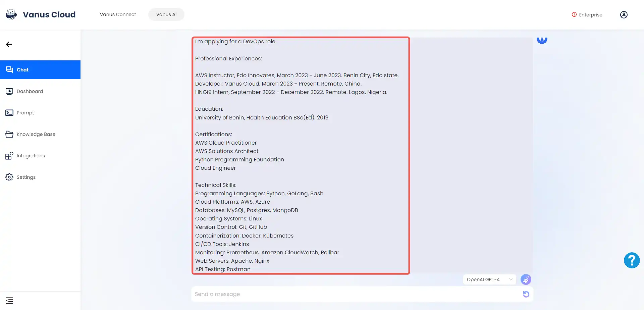Open Integrations in the sidebar

(40, 156)
